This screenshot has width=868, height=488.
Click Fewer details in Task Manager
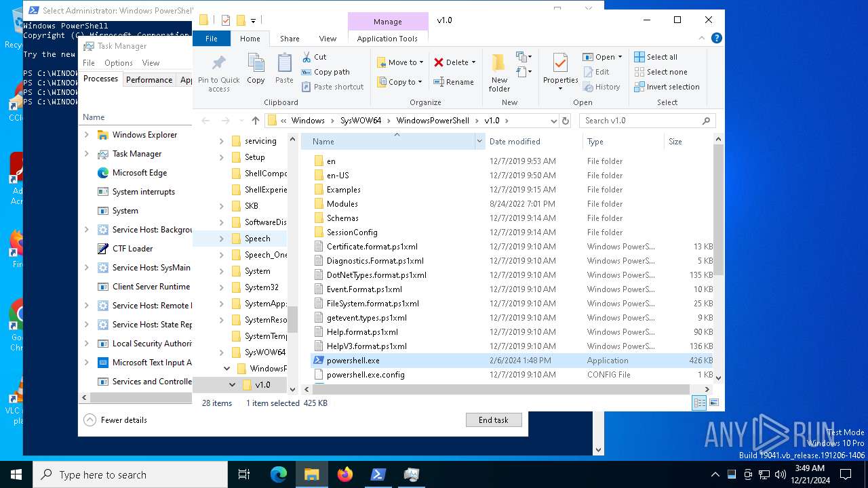(115, 420)
